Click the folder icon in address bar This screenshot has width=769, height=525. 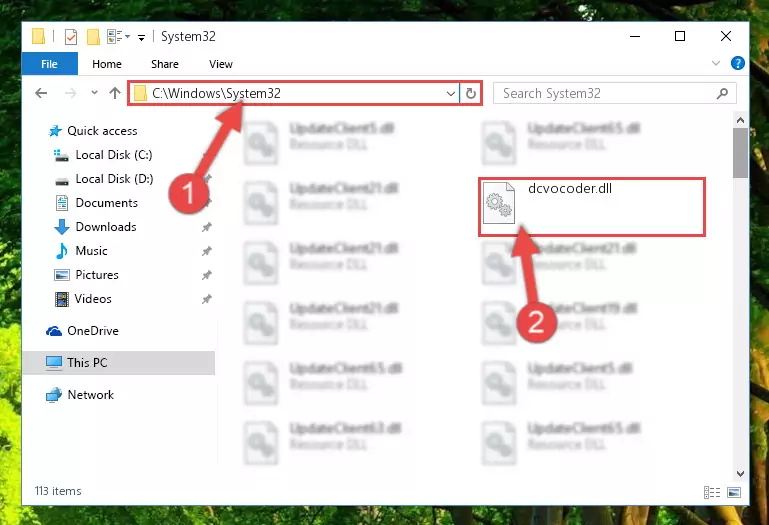(140, 93)
